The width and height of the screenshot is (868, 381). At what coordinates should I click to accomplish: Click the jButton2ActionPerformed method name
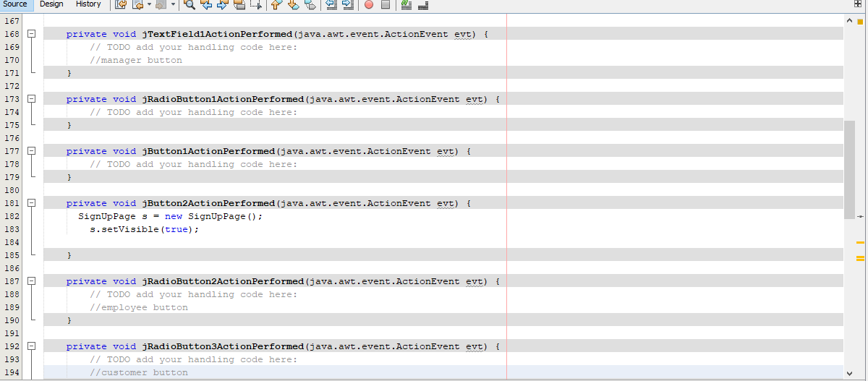pyautogui.click(x=209, y=203)
